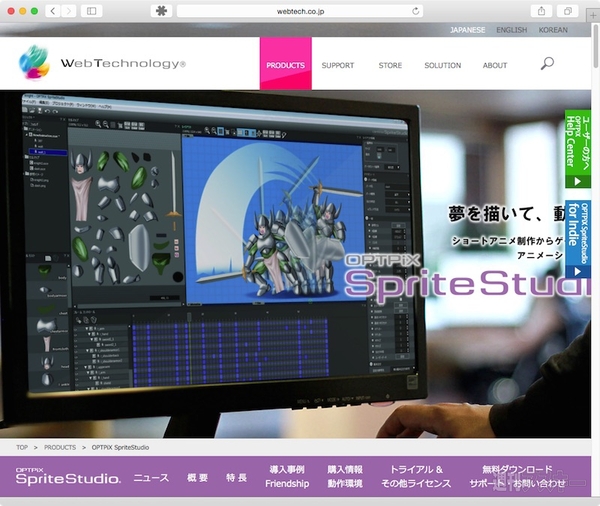Show all tabs with the tab overview icon
The height and width of the screenshot is (506, 600).
(568, 11)
